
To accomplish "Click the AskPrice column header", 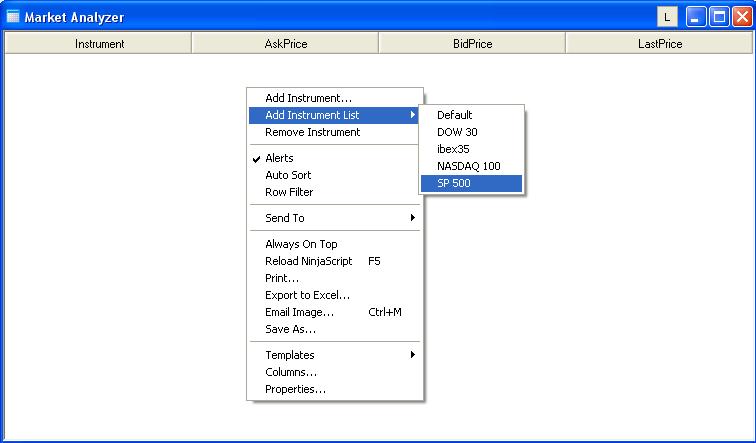I will 285,44.
